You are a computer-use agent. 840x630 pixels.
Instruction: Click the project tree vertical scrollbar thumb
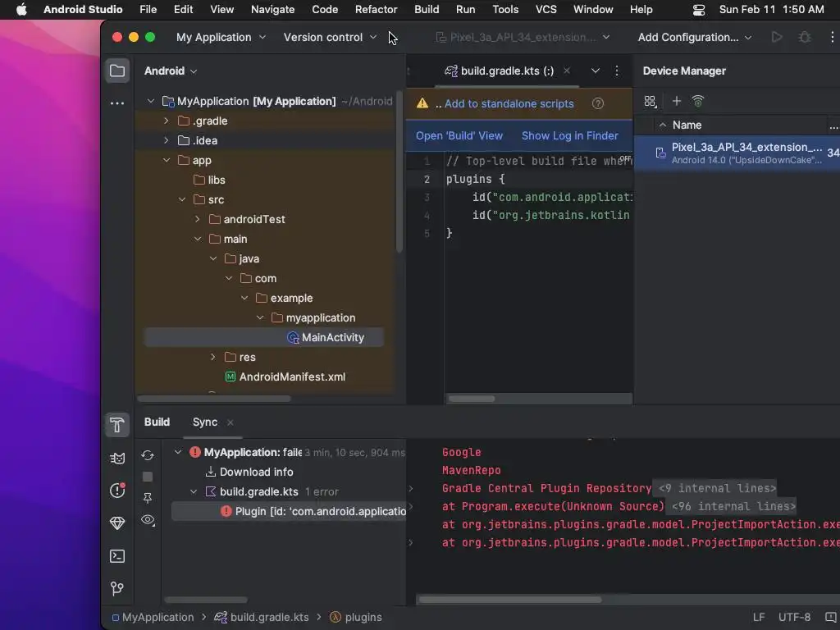[399, 171]
